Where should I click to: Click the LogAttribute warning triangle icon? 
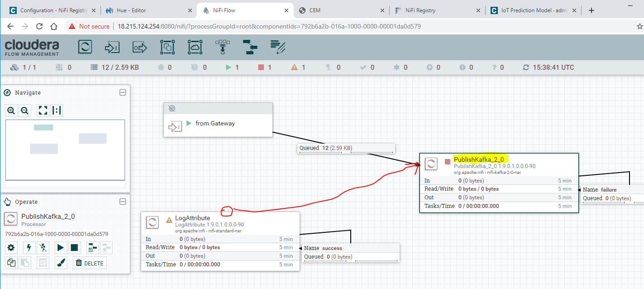click(x=169, y=220)
